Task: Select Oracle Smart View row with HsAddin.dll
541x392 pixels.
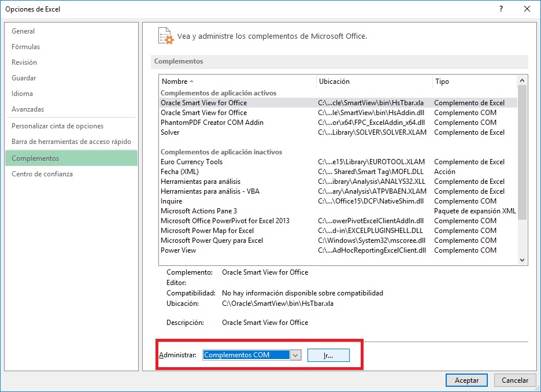Action: pos(338,113)
